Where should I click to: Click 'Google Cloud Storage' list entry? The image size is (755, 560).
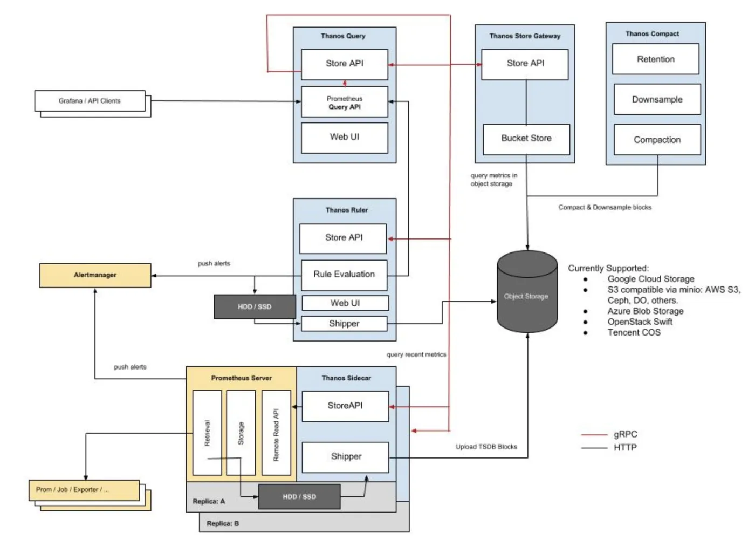(x=651, y=279)
